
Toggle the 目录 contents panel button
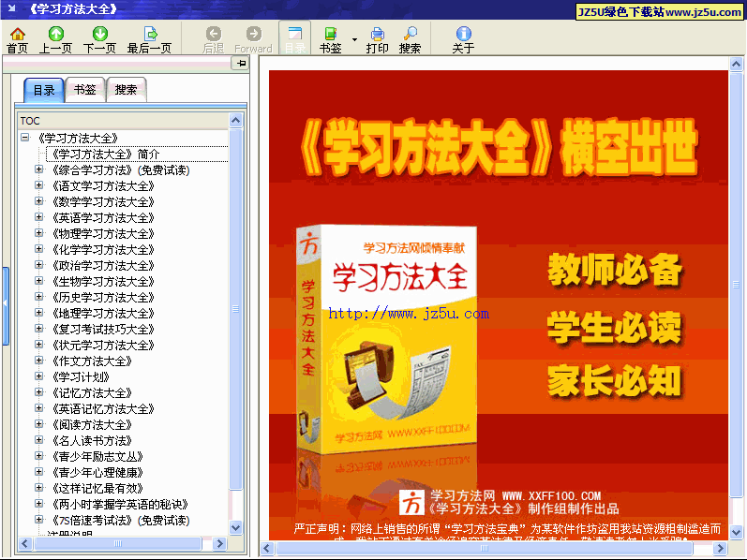pos(294,39)
